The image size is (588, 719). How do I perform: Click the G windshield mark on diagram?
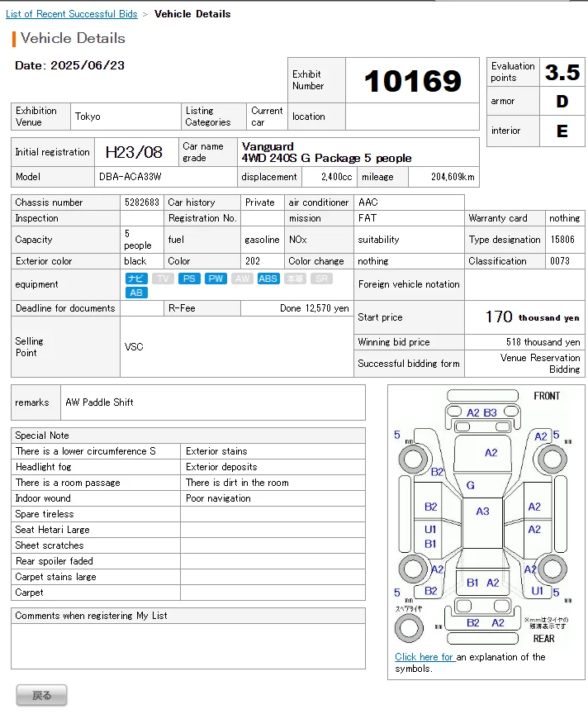click(471, 485)
